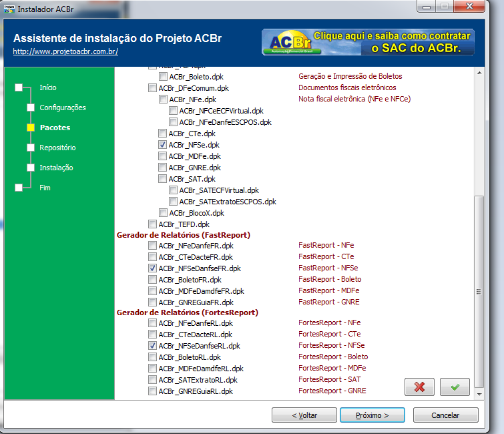
Task: Tick the ACBr_CTeDacteFR.dpk checkbox
Action: [x=152, y=257]
